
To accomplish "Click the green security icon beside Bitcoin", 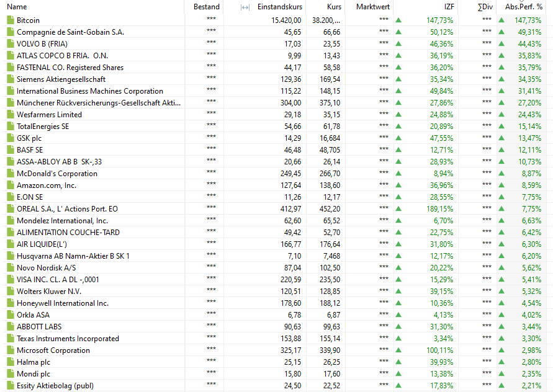I will (10, 20).
